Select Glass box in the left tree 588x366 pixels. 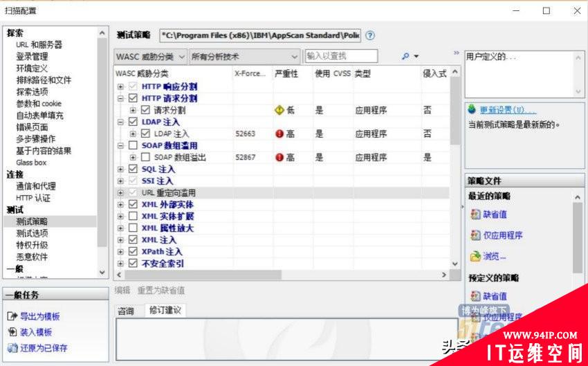[x=31, y=163]
